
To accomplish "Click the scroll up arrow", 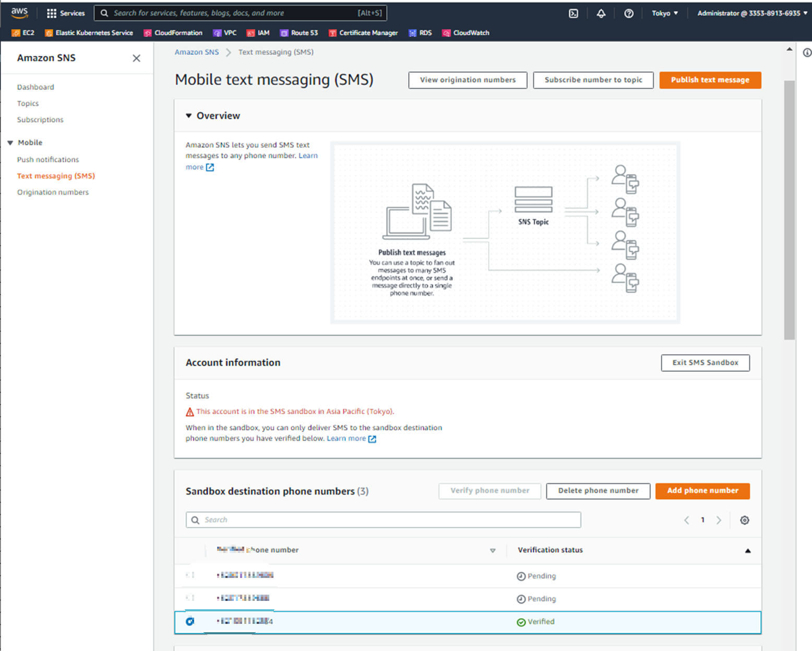I will (x=790, y=49).
